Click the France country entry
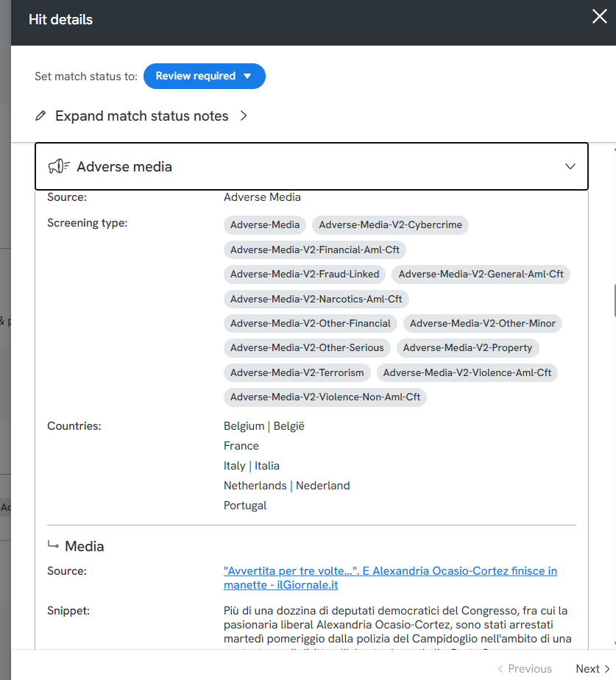Image resolution: width=616 pixels, height=680 pixels. 241,446
